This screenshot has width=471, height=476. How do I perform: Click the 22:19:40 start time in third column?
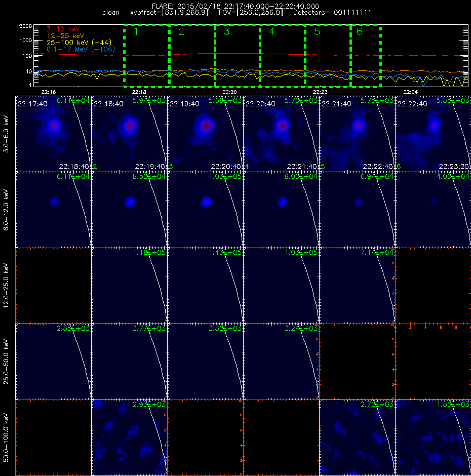(x=184, y=104)
